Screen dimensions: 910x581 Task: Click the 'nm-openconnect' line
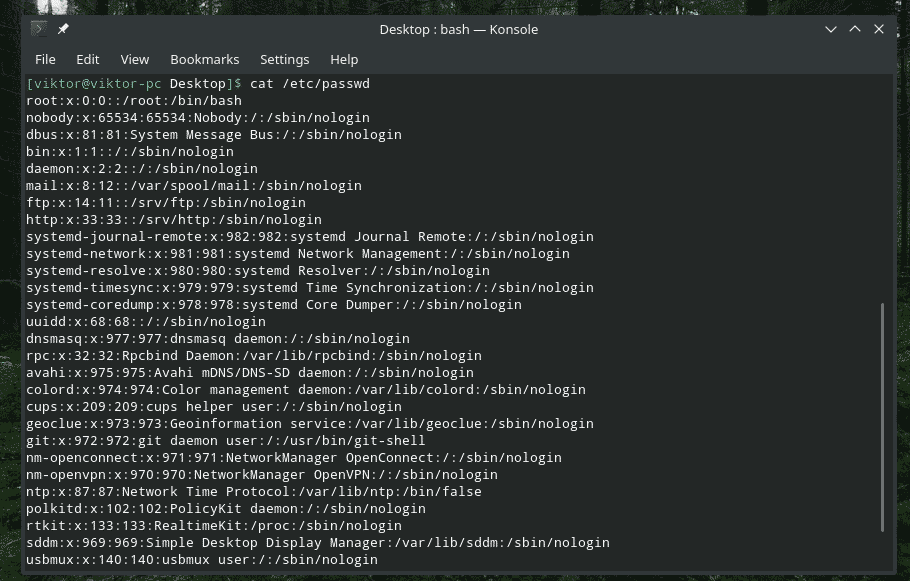point(294,457)
